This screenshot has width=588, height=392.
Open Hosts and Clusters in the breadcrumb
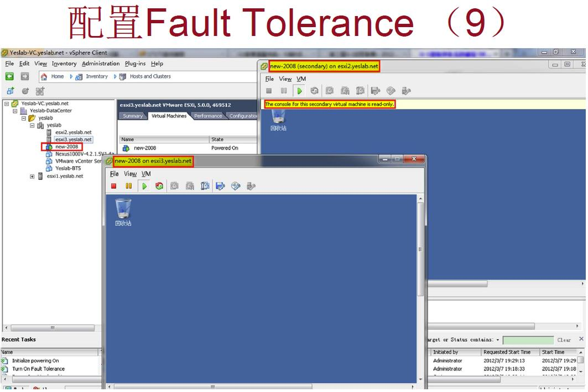(x=145, y=76)
